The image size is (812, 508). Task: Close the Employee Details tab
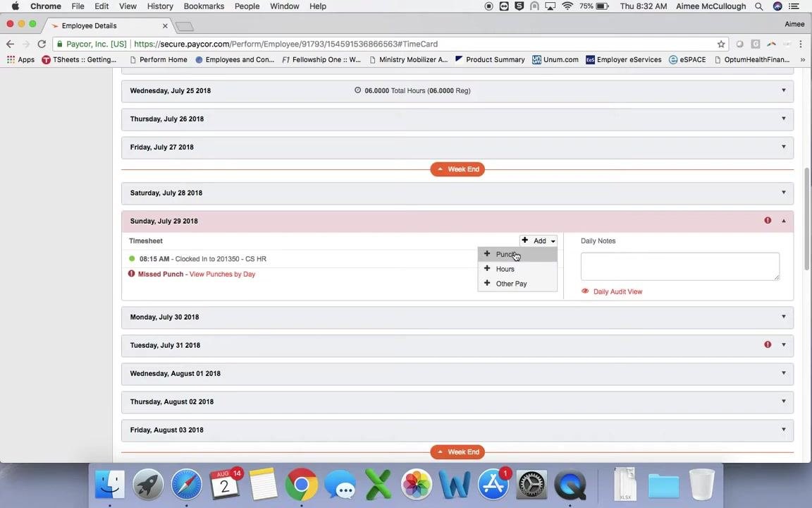tap(165, 25)
